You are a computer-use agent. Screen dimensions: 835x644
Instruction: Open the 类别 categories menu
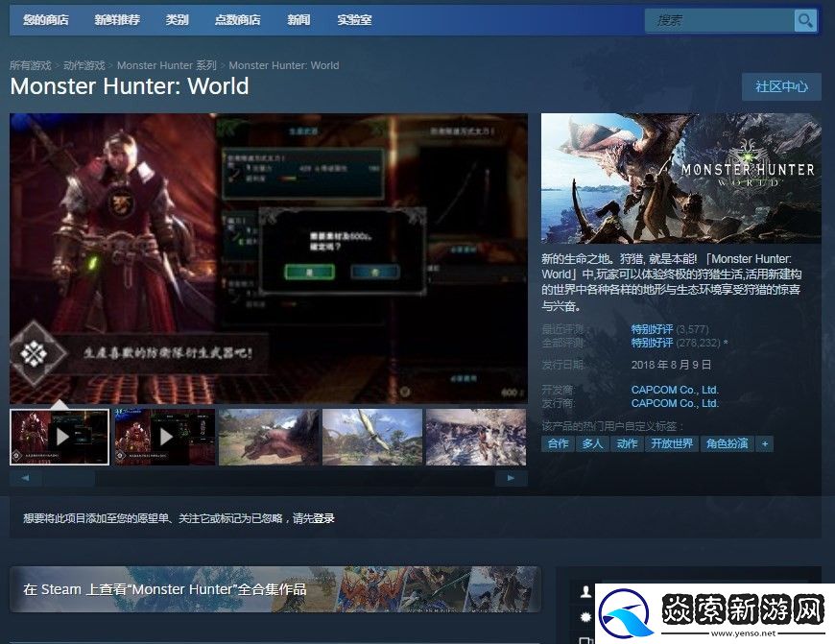point(177,20)
